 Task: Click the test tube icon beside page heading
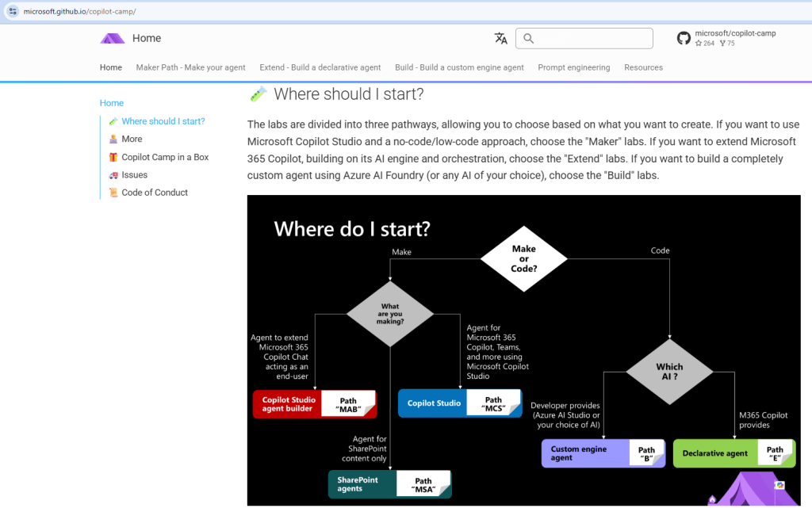point(258,94)
